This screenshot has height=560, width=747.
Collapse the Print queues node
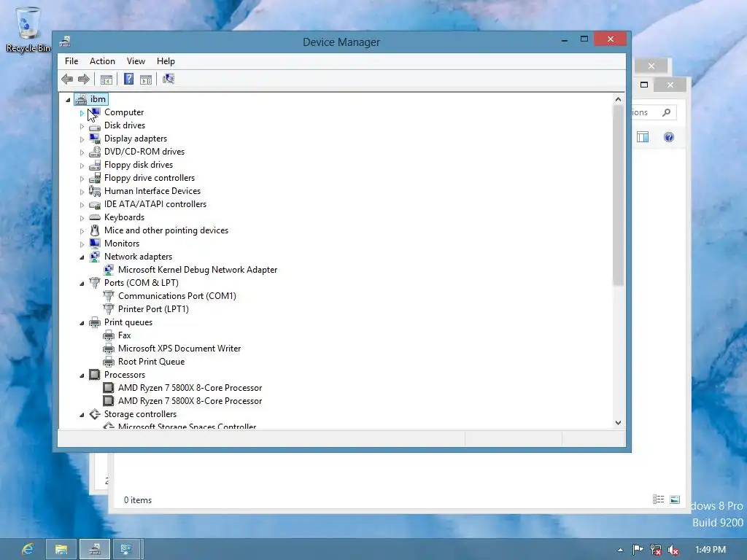82,323
